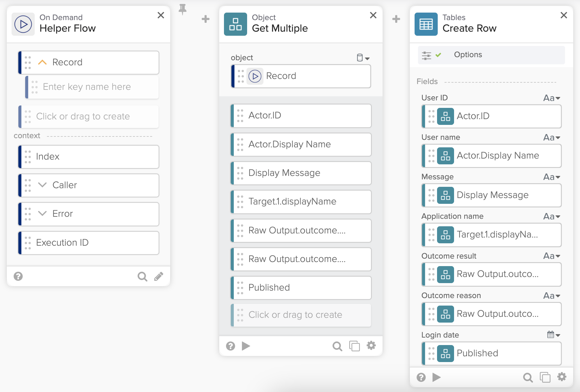Click the 'Enter key name here' field

[87, 87]
